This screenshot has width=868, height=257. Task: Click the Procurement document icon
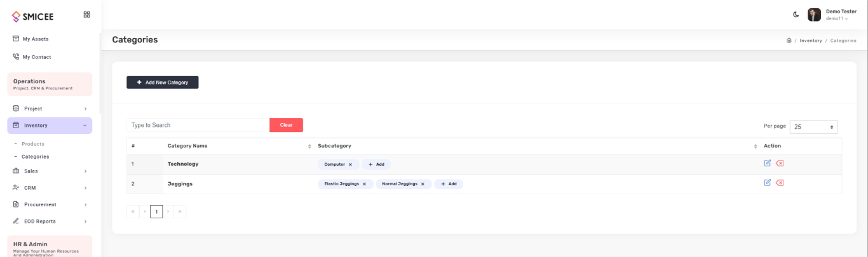[x=17, y=204]
